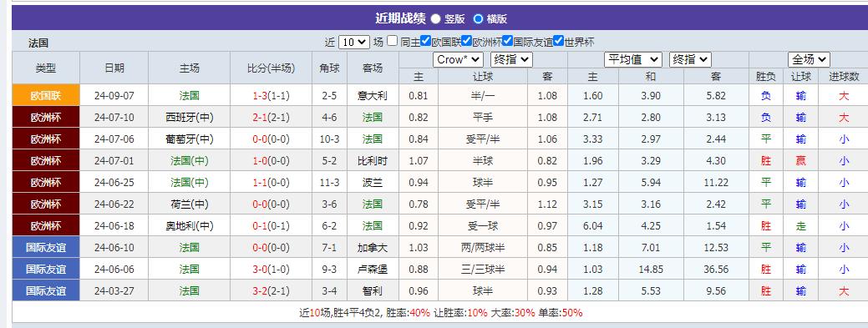Screen dimensions: 868x328
Task: Open the recent matches count dropdown showing 10
Action: pos(353,42)
